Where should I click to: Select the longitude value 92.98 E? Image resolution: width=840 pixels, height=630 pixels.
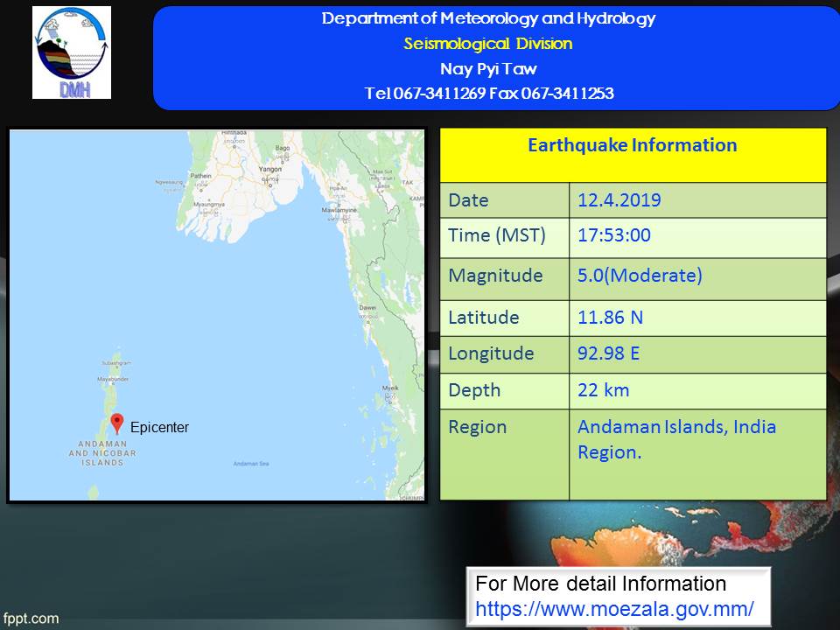(x=609, y=353)
